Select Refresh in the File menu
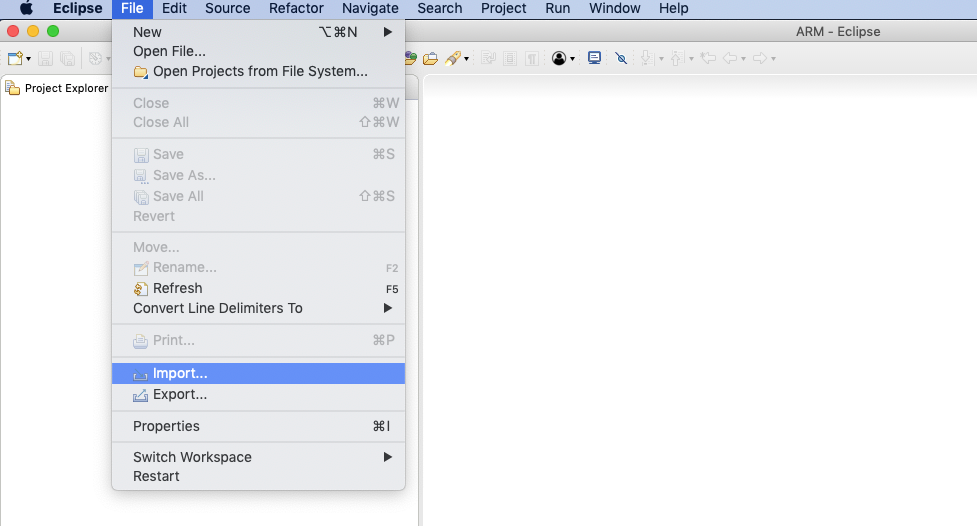The height and width of the screenshot is (526, 977). tap(177, 288)
